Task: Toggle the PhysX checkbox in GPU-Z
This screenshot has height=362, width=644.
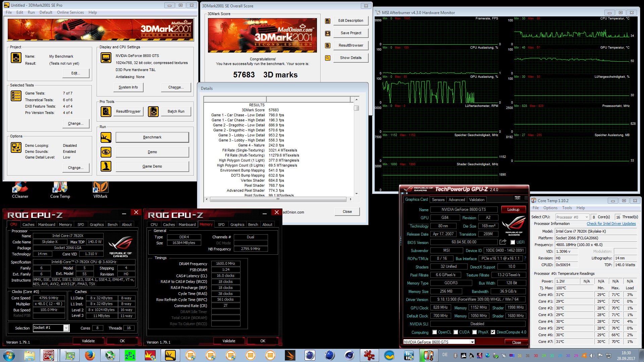Action: (x=475, y=332)
